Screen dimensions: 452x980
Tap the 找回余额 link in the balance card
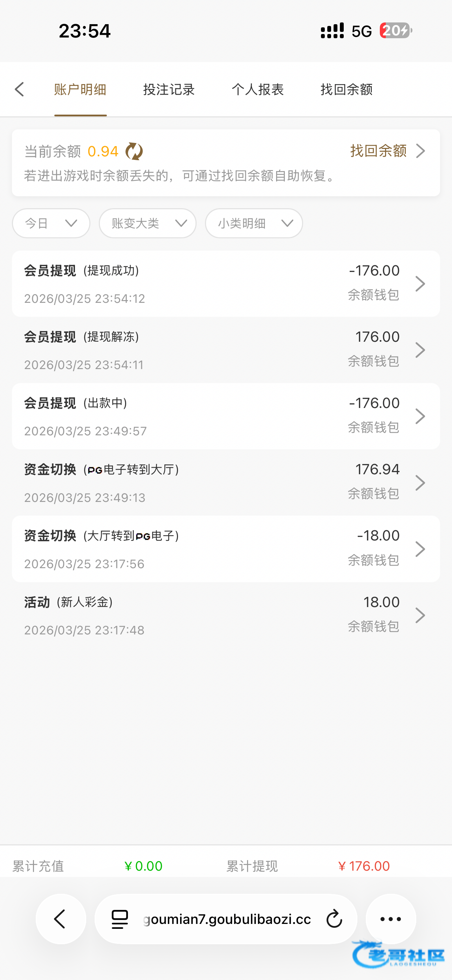click(387, 151)
